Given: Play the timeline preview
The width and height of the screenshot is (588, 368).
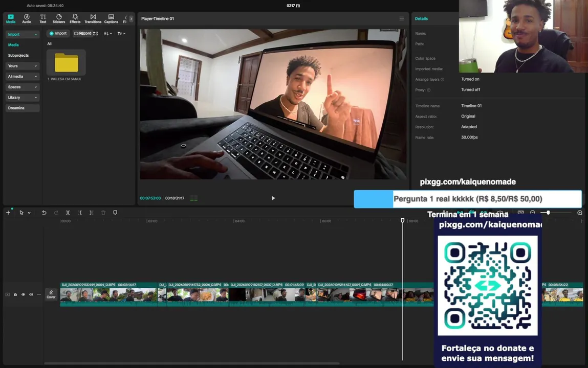Looking at the screenshot, I should coord(273,198).
